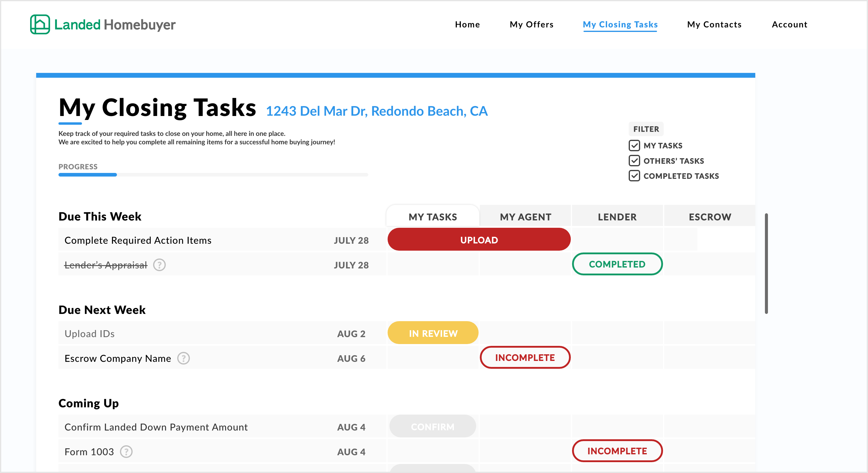868x473 pixels.
Task: Click CONFIRM button for Landed Down Payment
Action: [x=433, y=426]
